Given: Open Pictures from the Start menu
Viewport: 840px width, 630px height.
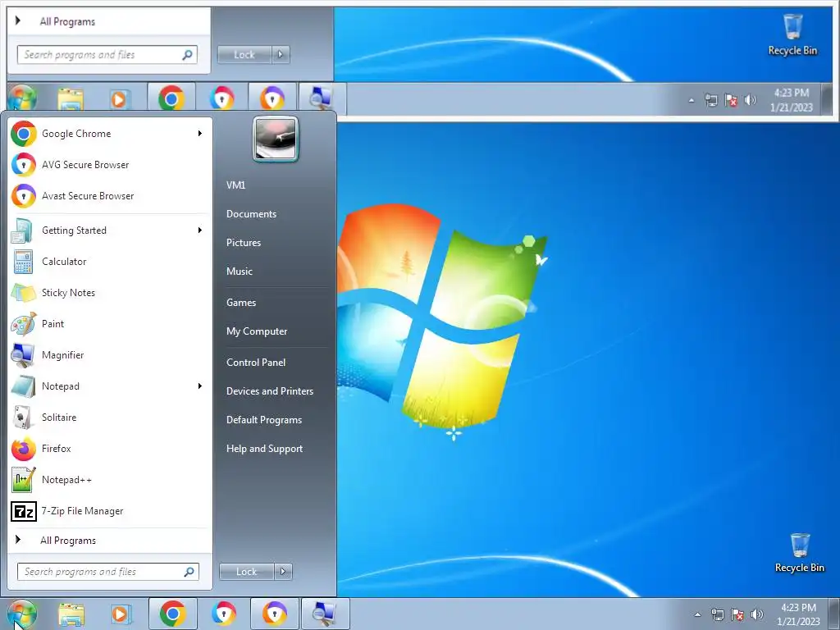Looking at the screenshot, I should pos(244,243).
